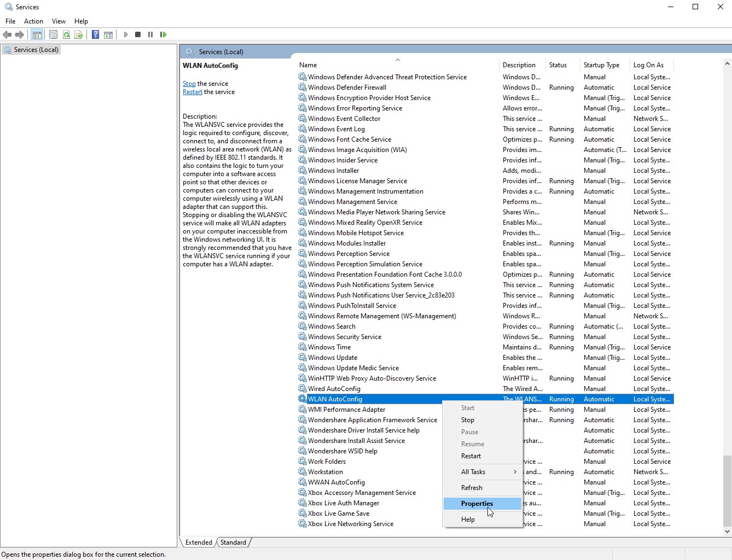732x560 pixels.
Task: Switch to the Standard tab
Action: [233, 542]
